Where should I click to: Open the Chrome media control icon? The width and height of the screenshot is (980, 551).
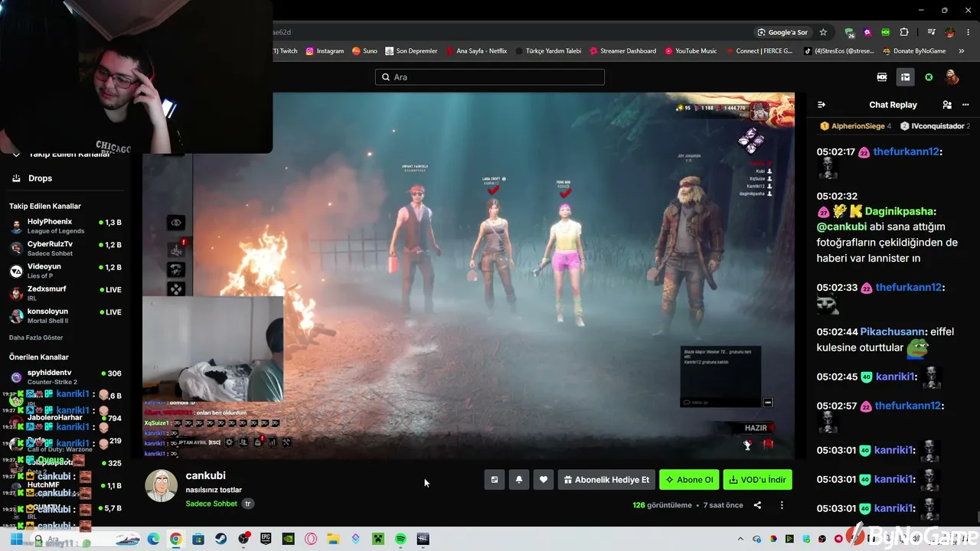pos(931,32)
